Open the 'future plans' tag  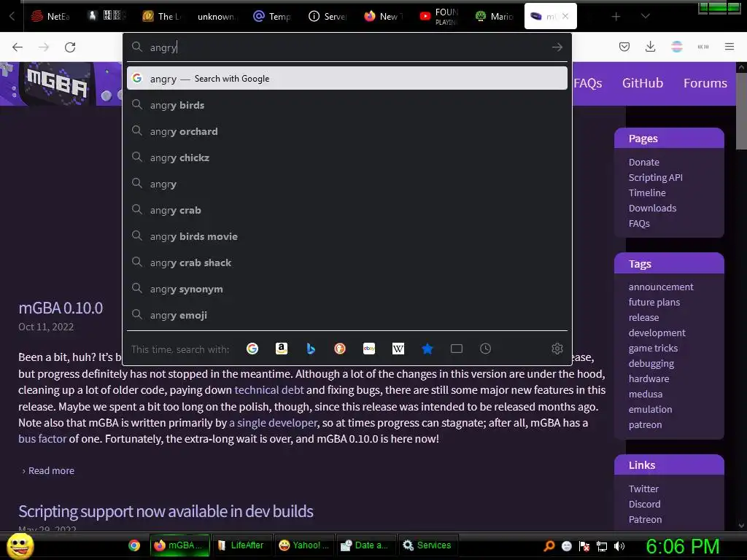654,302
